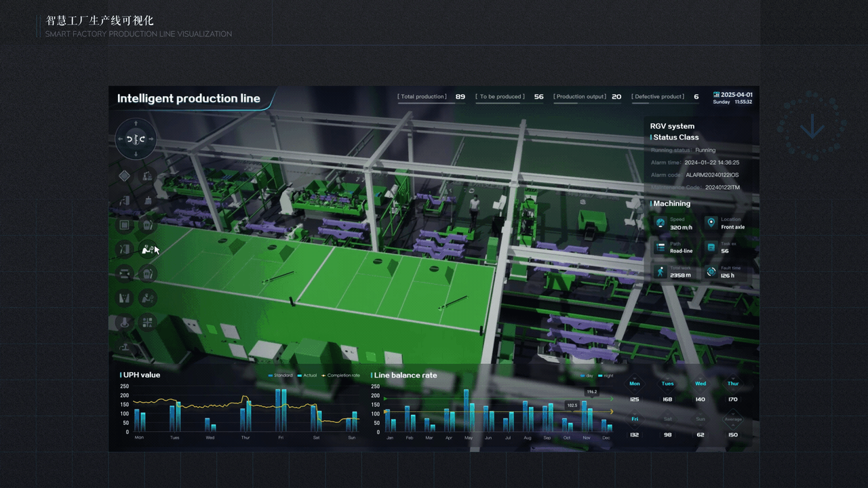Click the maintenance code 20240122ITM
868x488 pixels.
(722, 187)
